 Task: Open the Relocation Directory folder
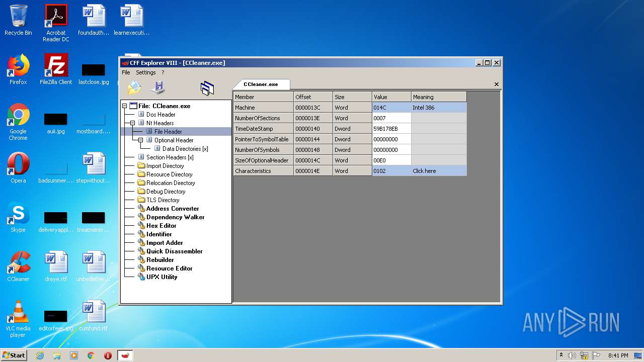coord(171,183)
